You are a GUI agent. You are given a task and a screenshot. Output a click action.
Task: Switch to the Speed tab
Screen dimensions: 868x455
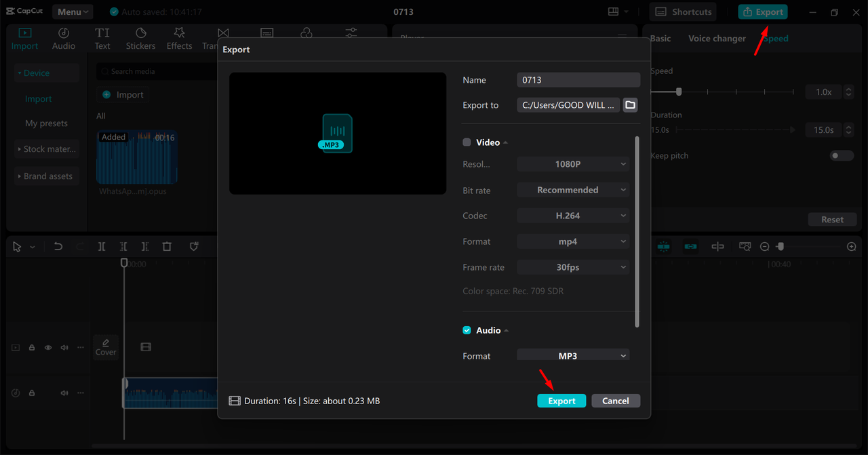point(775,39)
